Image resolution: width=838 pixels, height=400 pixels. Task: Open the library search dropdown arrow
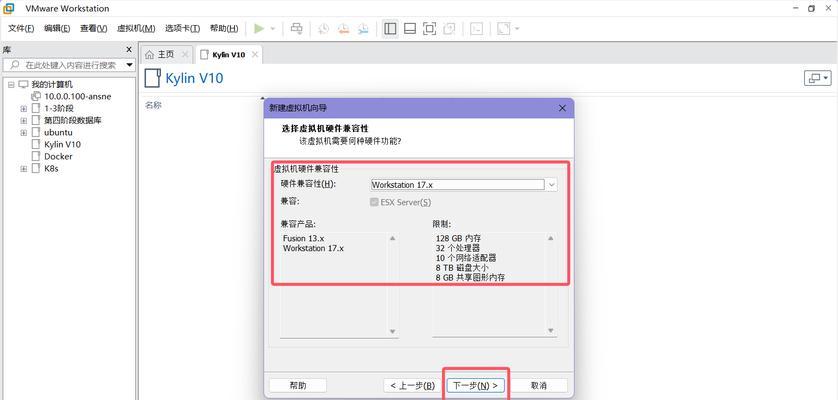pyautogui.click(x=129, y=65)
